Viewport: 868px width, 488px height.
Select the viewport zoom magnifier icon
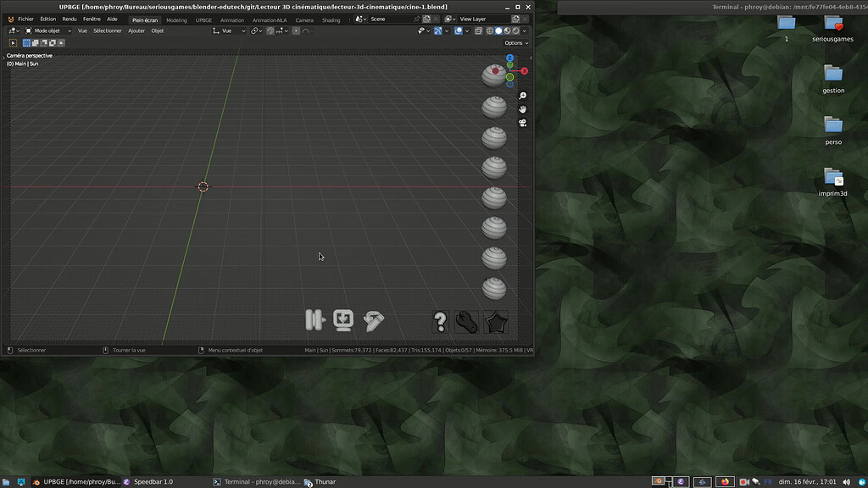523,95
